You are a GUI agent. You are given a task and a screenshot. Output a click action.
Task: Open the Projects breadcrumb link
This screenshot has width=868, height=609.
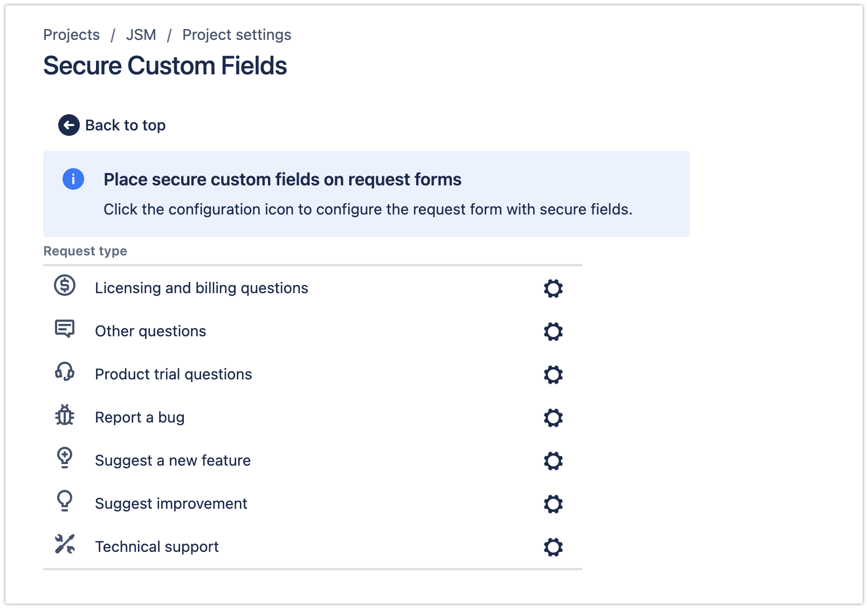[x=71, y=34]
